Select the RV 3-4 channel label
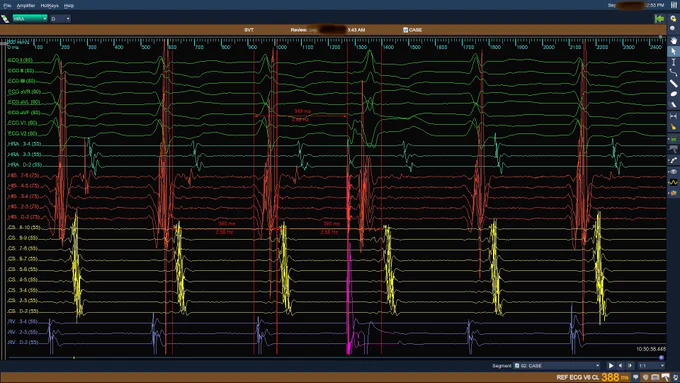This screenshot has height=383, width=680. point(23,321)
